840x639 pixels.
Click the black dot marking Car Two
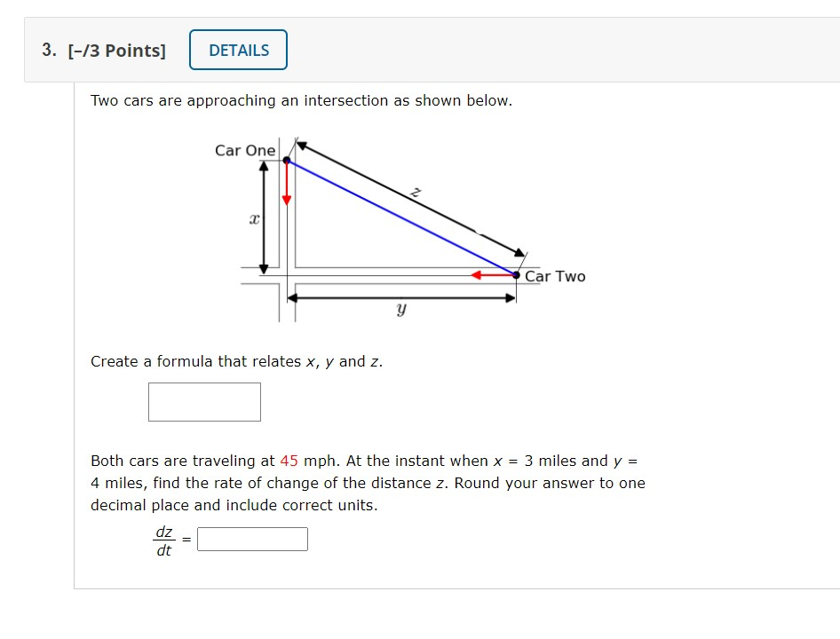pyautogui.click(x=516, y=275)
